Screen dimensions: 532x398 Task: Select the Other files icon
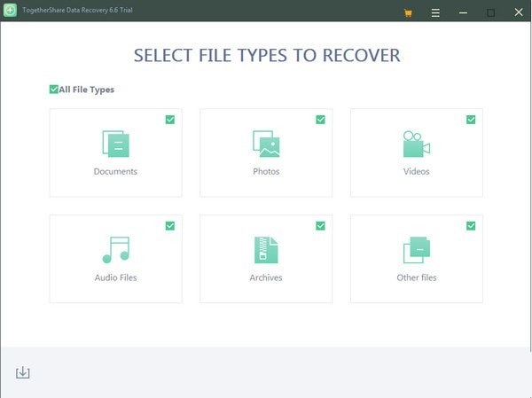[417, 250]
